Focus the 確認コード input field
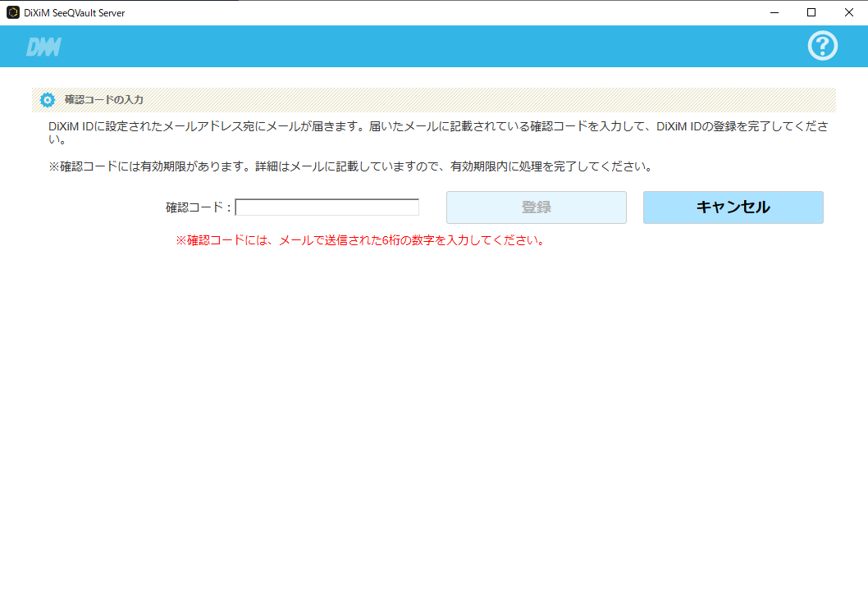Image resolution: width=868 pixels, height=592 pixels. 327,207
